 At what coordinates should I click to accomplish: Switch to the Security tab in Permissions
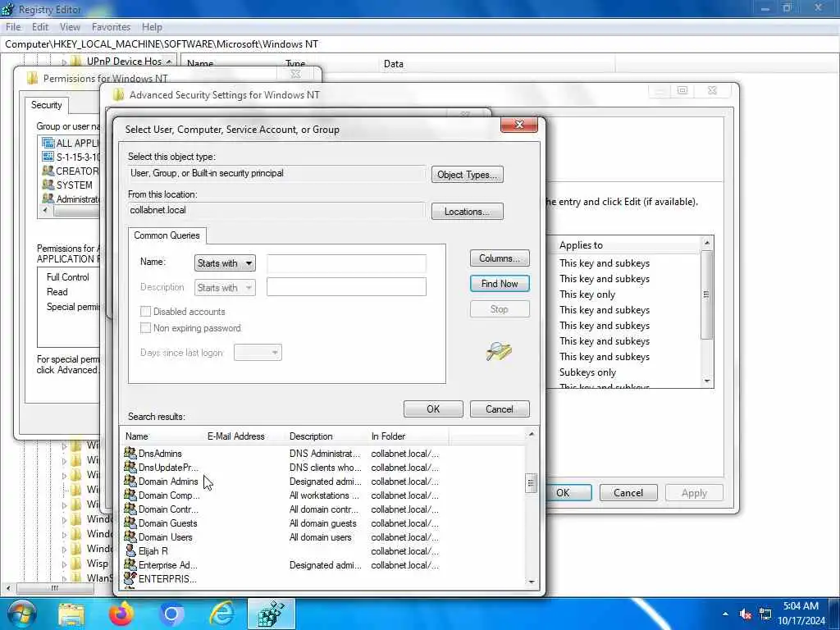click(x=47, y=105)
